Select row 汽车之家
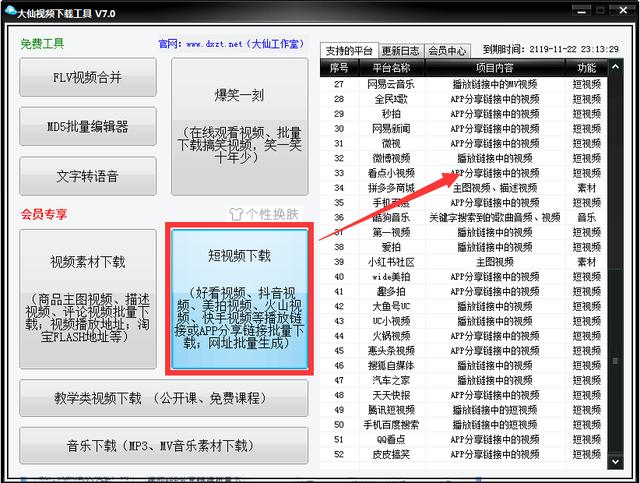The width and height of the screenshot is (640, 483). pyautogui.click(x=463, y=381)
